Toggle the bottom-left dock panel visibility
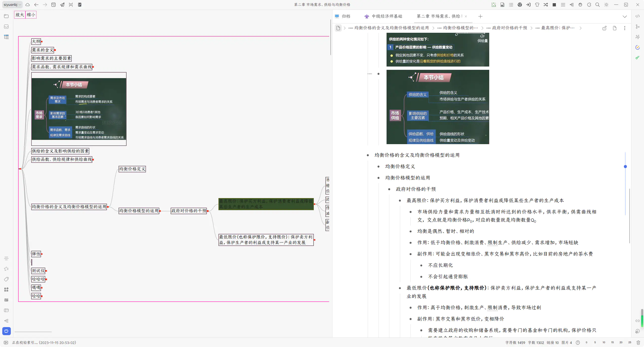The height and width of the screenshot is (347, 644). pyautogui.click(x=6, y=342)
